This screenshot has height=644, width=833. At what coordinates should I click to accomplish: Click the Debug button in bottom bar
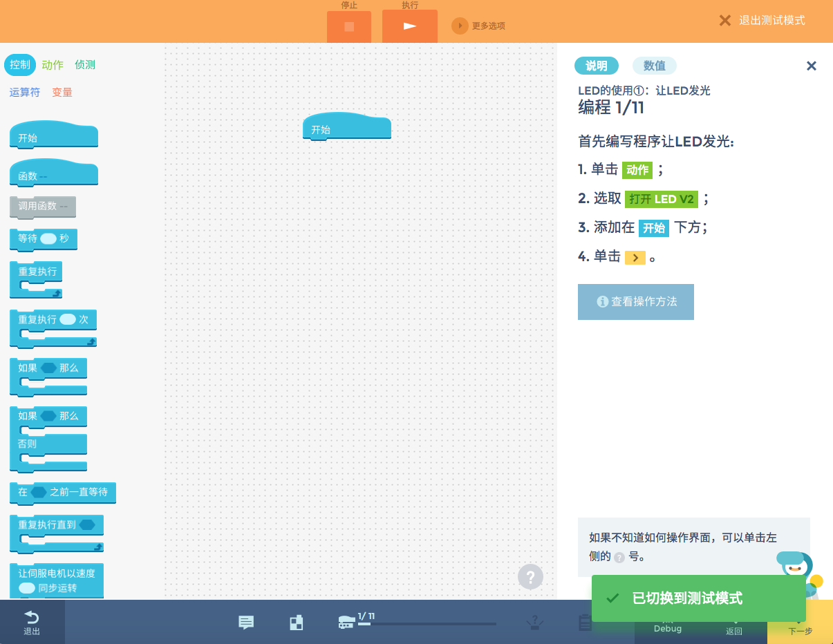pyautogui.click(x=667, y=628)
